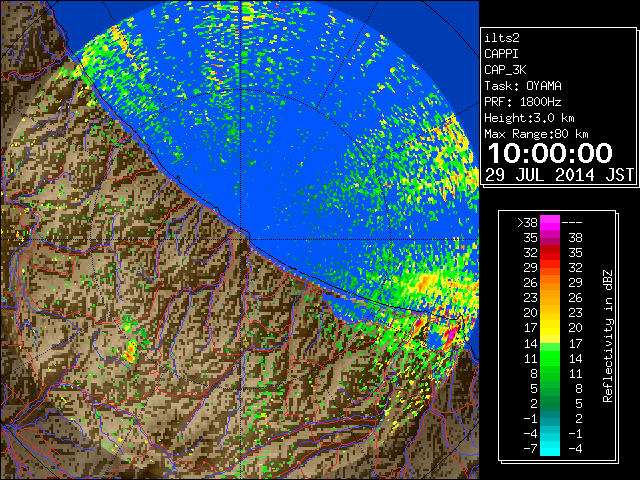
Task: Pick the orange band of the color bar
Action: pos(550,282)
